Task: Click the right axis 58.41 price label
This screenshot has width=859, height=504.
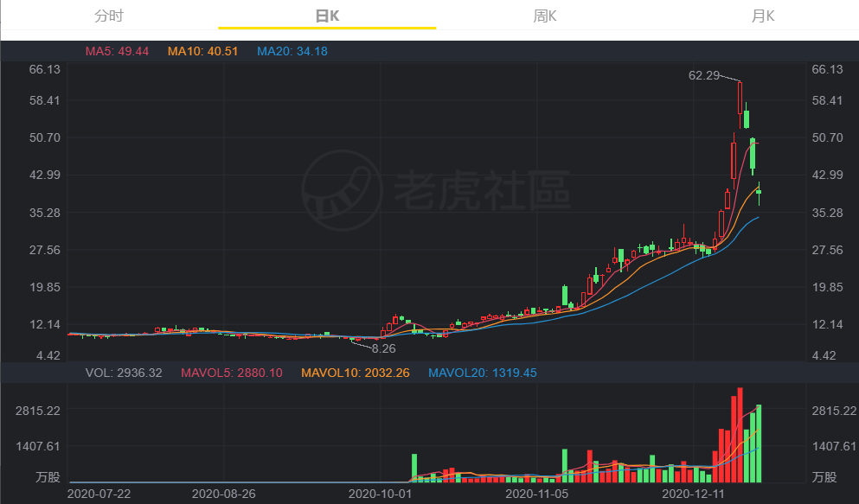Action: (x=827, y=100)
